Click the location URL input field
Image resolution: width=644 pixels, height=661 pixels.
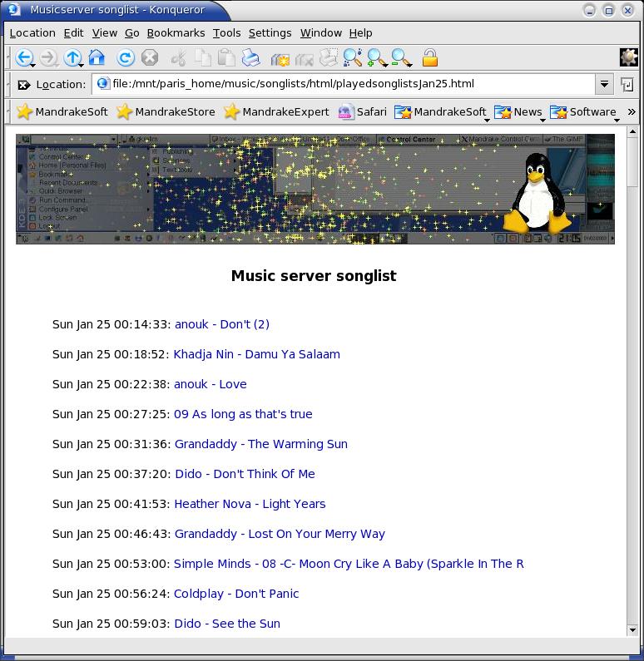344,84
